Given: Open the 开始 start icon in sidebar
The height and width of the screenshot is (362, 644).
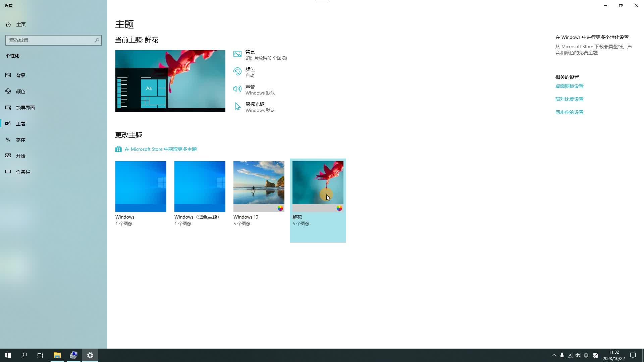Looking at the screenshot, I should click(8, 156).
